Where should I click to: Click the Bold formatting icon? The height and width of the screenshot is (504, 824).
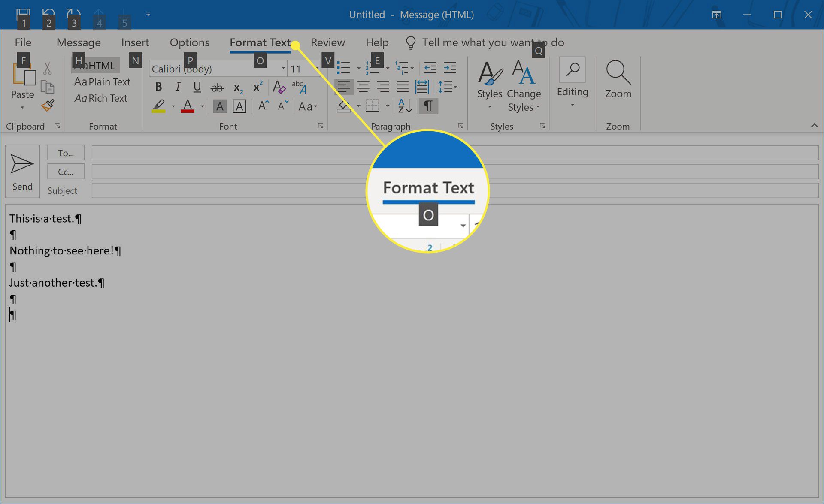pos(157,87)
